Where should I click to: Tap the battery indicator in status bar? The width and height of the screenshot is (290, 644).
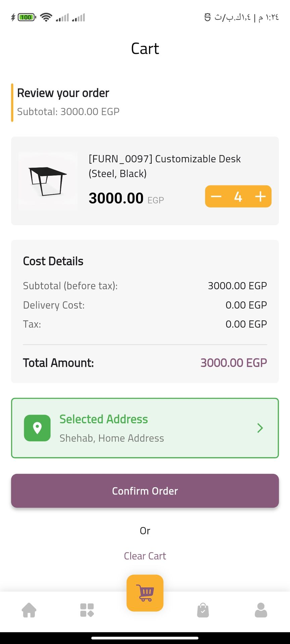26,17
